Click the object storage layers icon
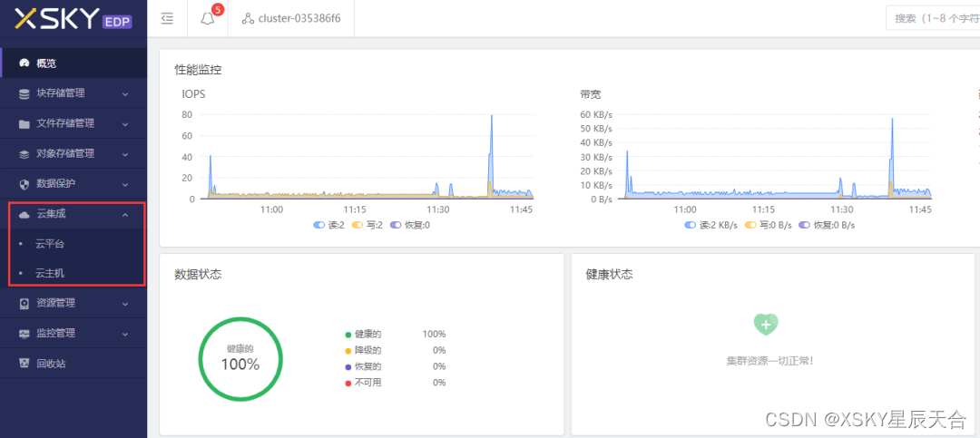Viewport: 980px width, 438px height. (24, 153)
